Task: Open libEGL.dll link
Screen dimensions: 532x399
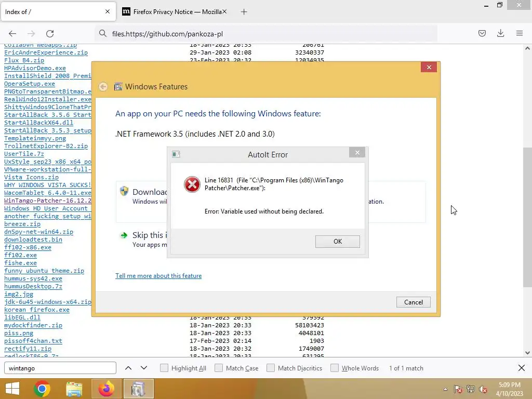Action: click(22, 317)
